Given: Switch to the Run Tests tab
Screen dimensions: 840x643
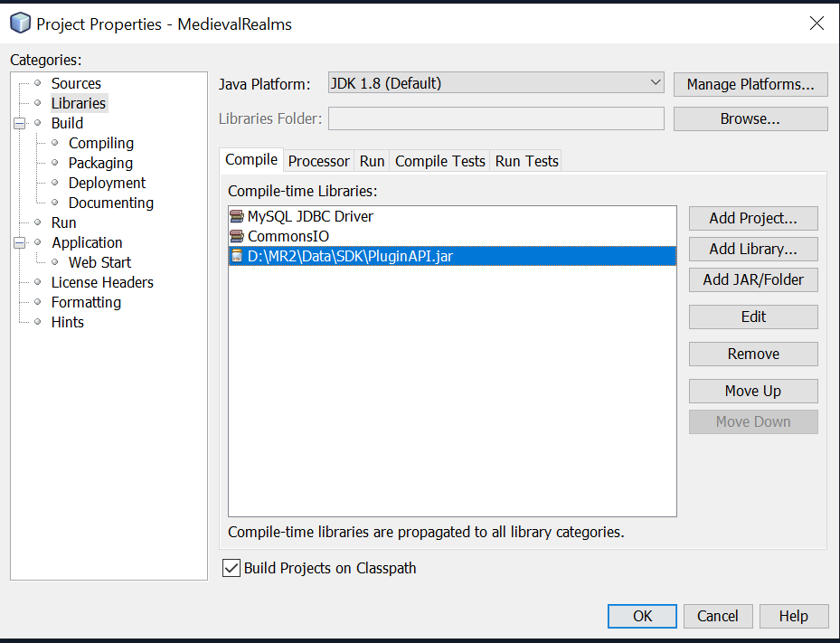Looking at the screenshot, I should [526, 161].
